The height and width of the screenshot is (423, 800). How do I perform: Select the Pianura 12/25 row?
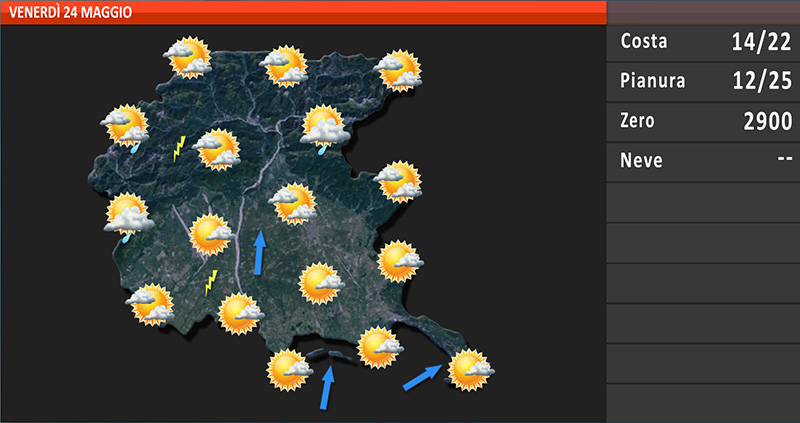(x=705, y=82)
